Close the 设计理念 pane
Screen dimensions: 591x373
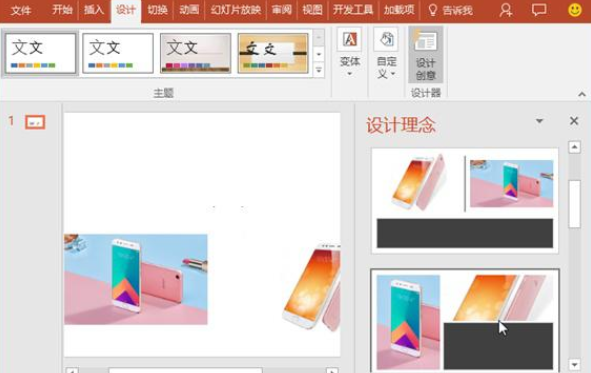[x=574, y=121]
